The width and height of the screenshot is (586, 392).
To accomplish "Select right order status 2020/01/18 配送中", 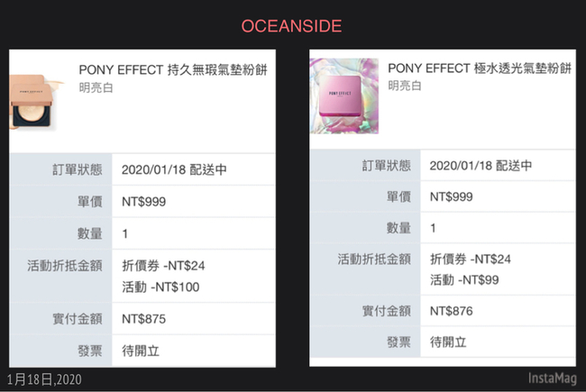I will 481,166.
